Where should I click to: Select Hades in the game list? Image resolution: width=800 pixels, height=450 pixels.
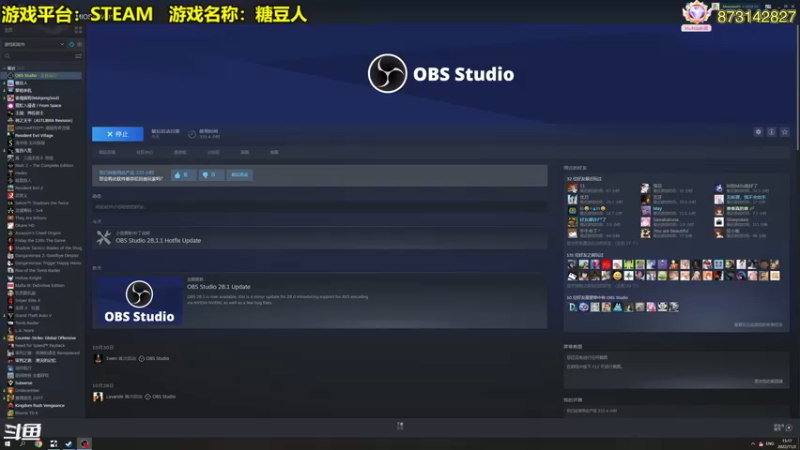(x=21, y=173)
